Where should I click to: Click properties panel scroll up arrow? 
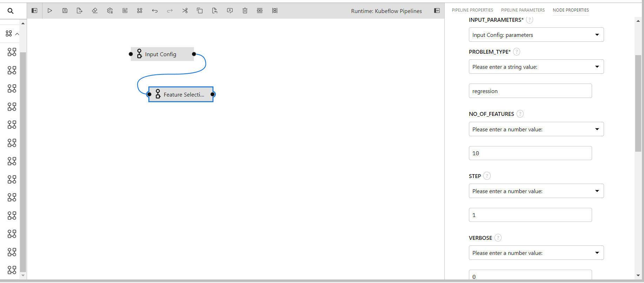[x=638, y=21]
